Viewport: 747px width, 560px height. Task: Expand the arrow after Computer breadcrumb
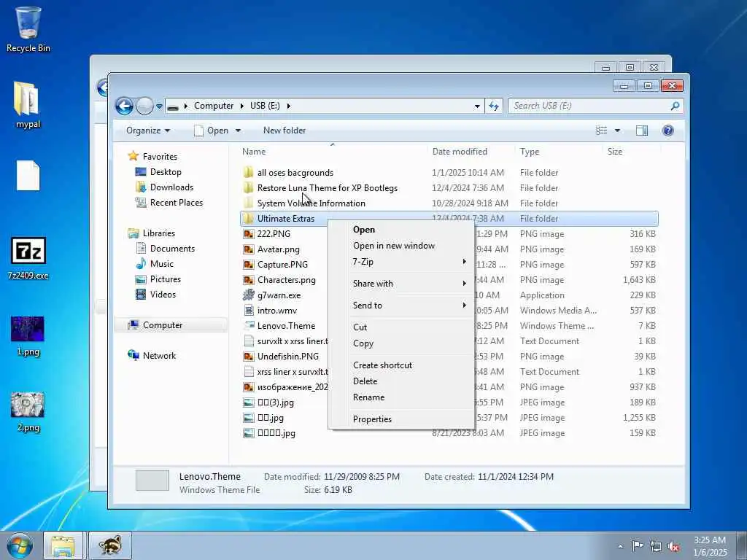[242, 106]
